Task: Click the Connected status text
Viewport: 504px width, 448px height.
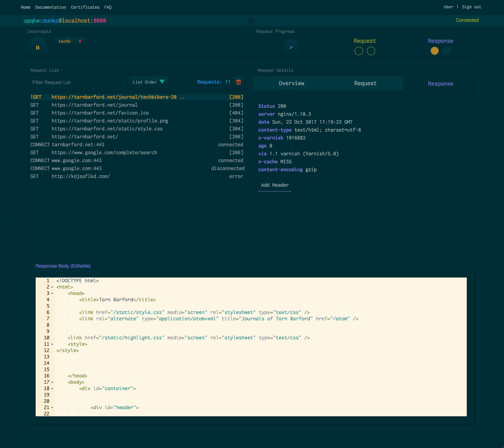Action: (x=467, y=20)
